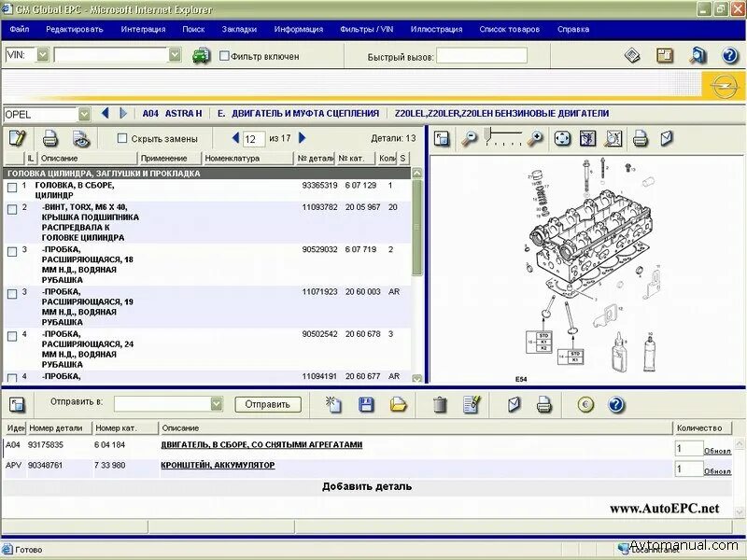This screenshot has width=747, height=560.
Task: Print the illustration
Action: [641, 138]
